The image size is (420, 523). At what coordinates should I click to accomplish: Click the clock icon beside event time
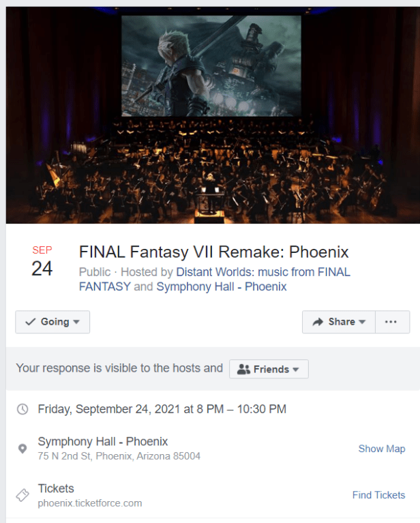coord(22,409)
